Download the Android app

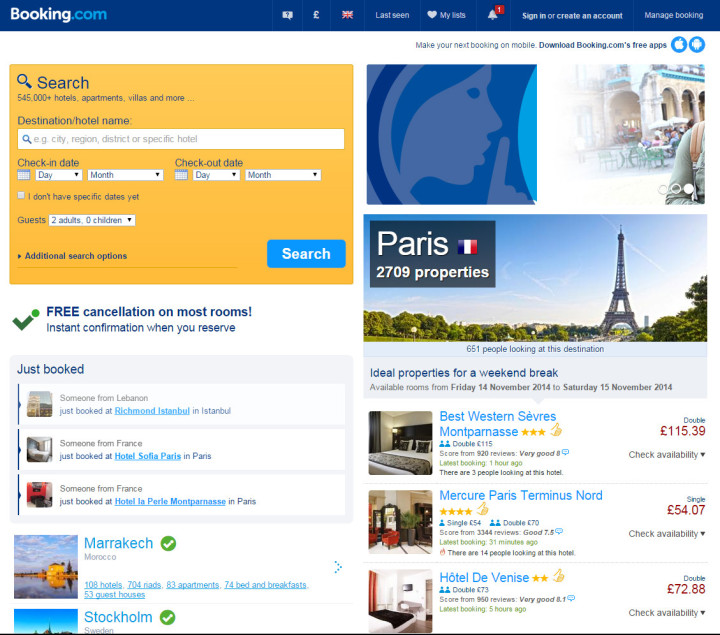697,45
